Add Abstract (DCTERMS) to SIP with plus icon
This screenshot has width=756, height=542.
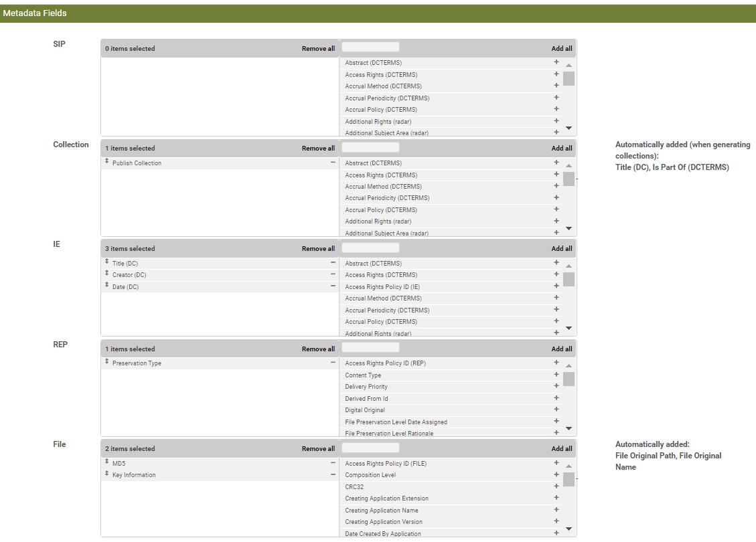click(x=556, y=62)
